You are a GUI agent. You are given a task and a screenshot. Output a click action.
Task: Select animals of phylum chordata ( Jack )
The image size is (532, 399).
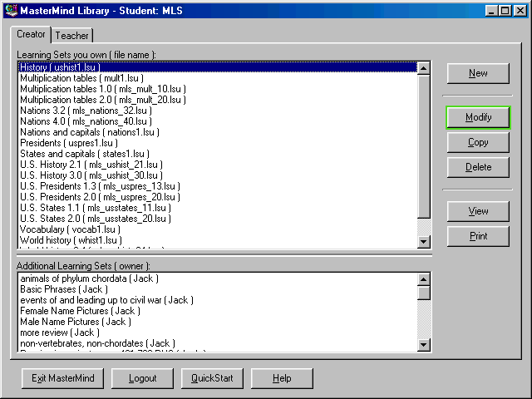click(x=218, y=278)
